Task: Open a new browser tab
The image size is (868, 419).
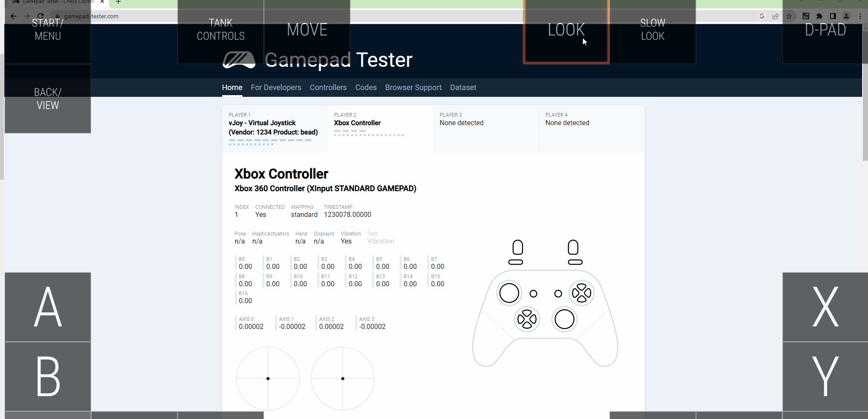Action: [118, 2]
